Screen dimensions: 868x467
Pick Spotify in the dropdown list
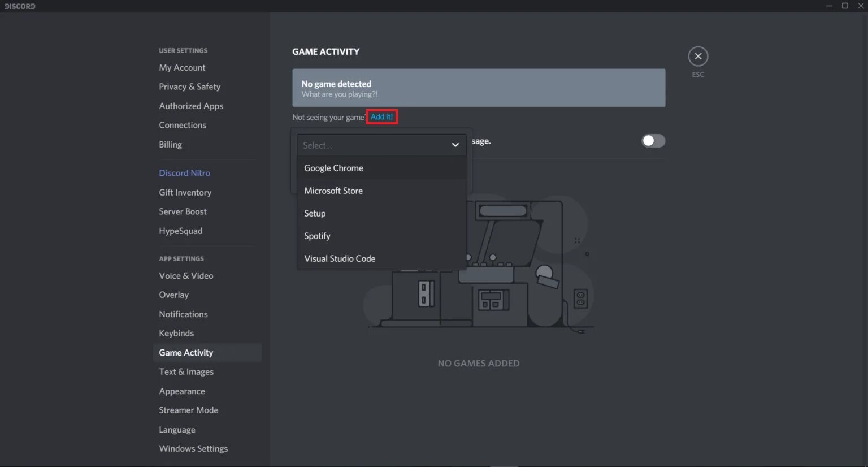(381, 236)
